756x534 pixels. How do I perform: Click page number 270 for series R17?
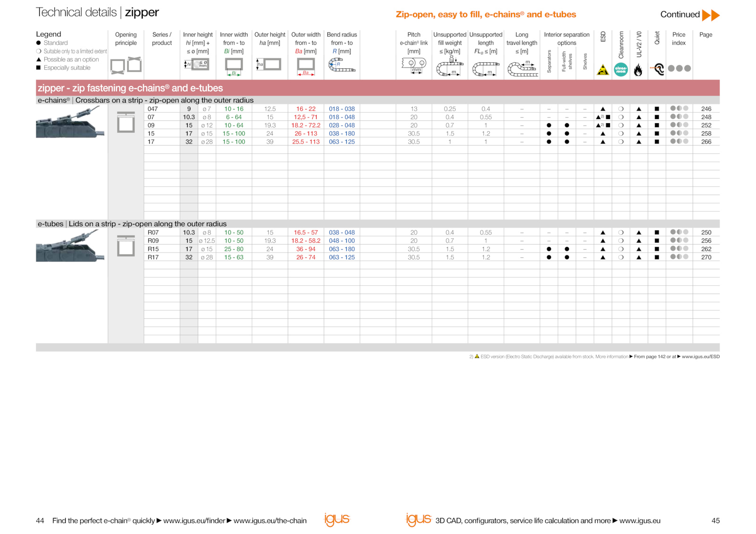click(706, 257)
